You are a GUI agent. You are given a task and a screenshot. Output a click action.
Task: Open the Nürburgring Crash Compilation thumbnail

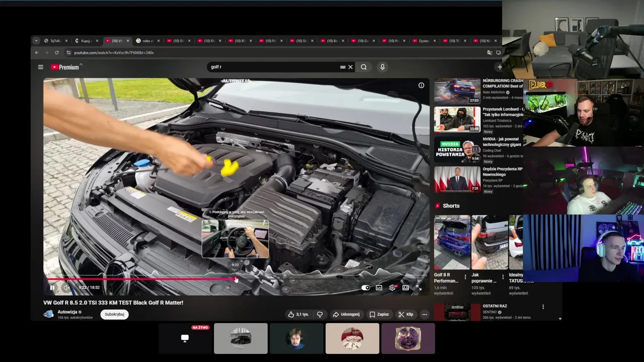click(457, 91)
